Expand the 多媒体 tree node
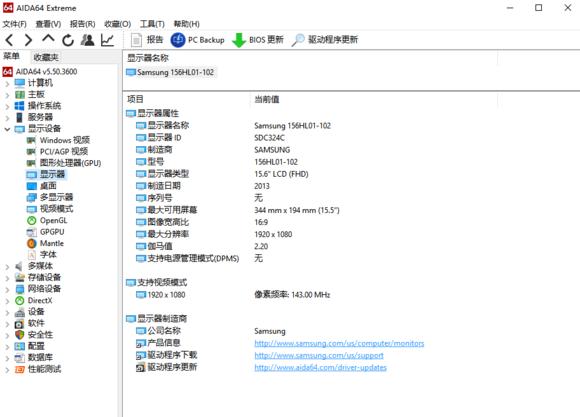 [x=7, y=267]
